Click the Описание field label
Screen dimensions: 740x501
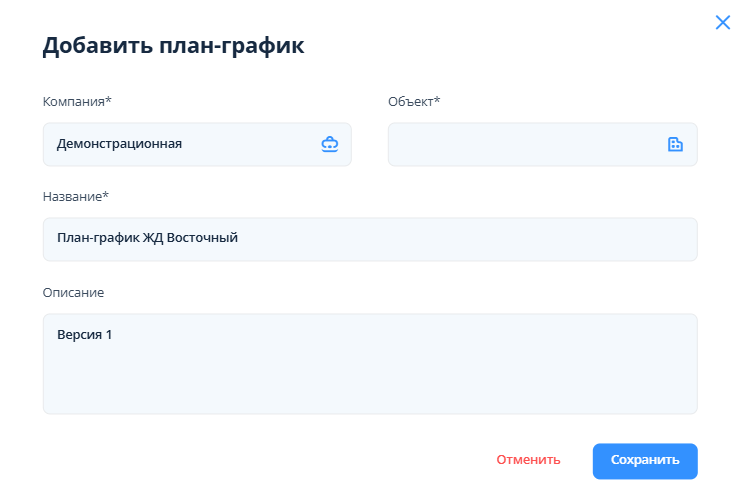pyautogui.click(x=73, y=292)
